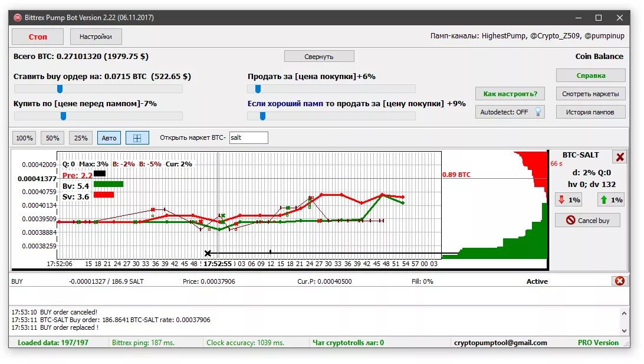Click the 0.00041377 bold price label
The height and width of the screenshot is (364, 644).
point(37,179)
